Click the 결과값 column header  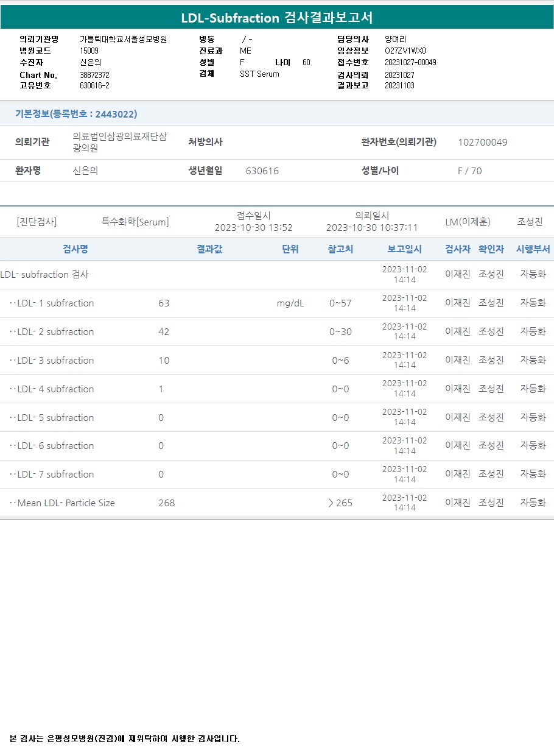coord(209,249)
